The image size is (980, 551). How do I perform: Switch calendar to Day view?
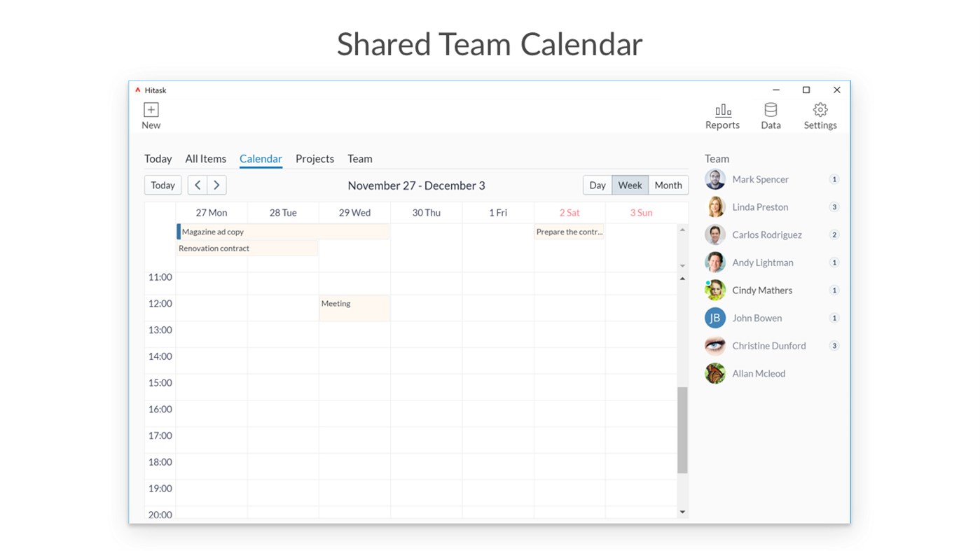click(597, 185)
